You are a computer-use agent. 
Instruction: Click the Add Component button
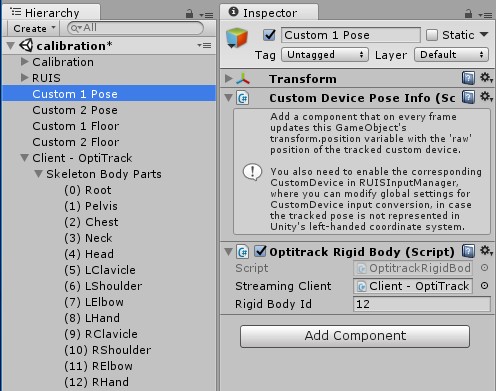[355, 336]
